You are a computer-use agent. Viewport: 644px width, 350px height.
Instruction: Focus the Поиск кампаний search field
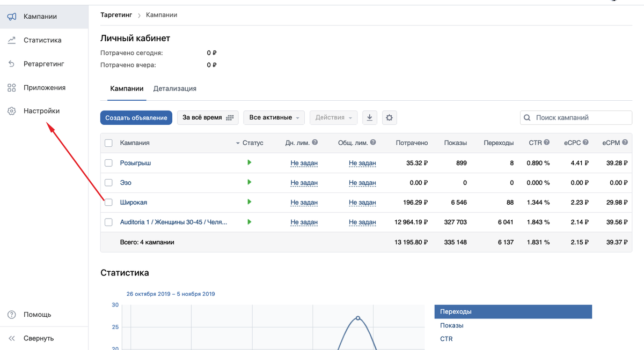[x=576, y=117]
